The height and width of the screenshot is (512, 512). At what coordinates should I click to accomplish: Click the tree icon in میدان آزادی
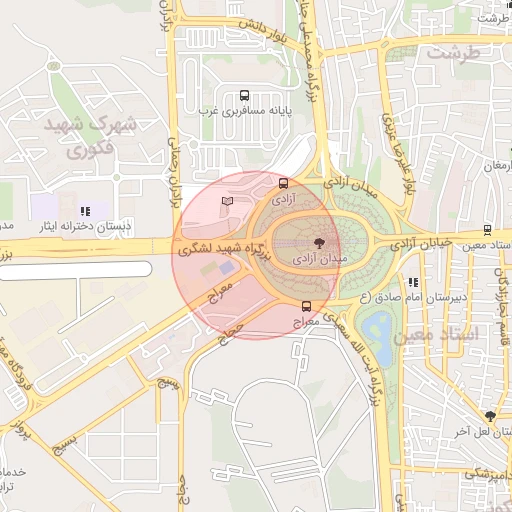click(x=320, y=243)
